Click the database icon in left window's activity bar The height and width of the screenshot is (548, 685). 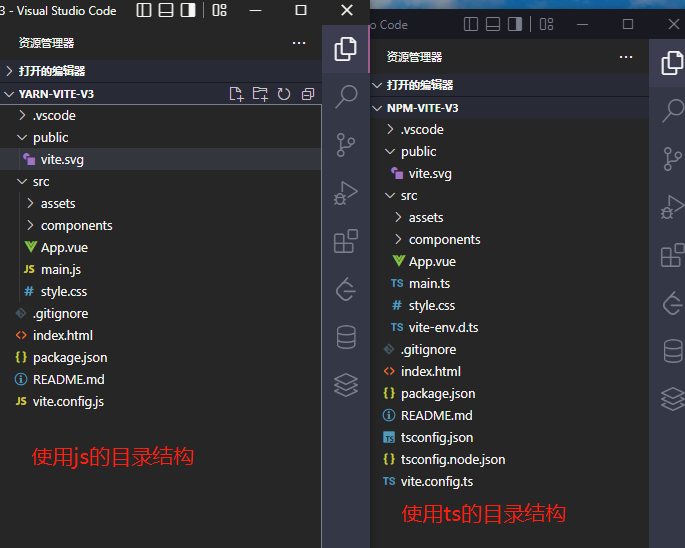(346, 337)
